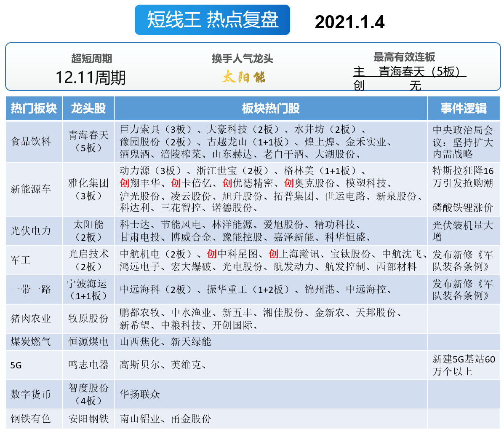Click 鹏都农牧 stock name
Screen dimensions: 504x435
click(140, 312)
